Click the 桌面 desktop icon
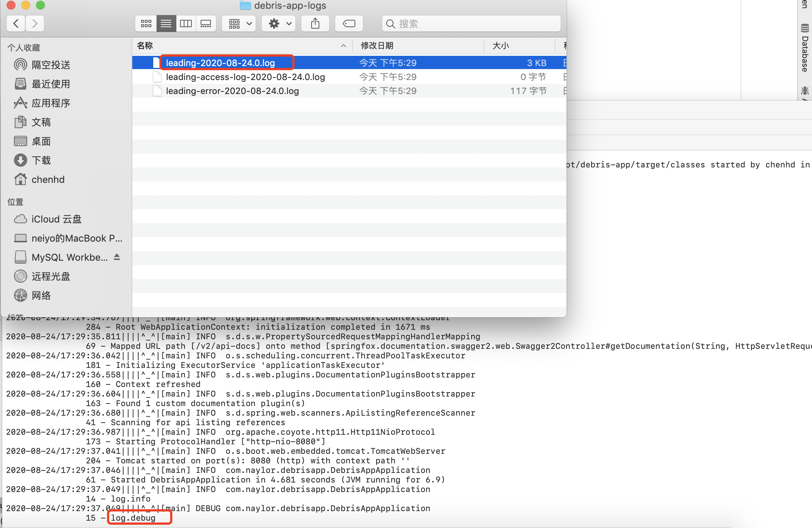Viewport: 812px width, 528px height. [21, 141]
